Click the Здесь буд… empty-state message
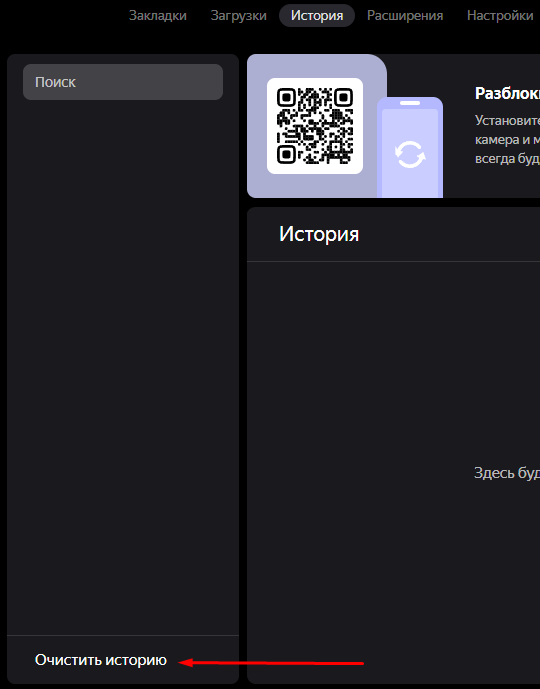This screenshot has height=689, width=540. coord(507,473)
